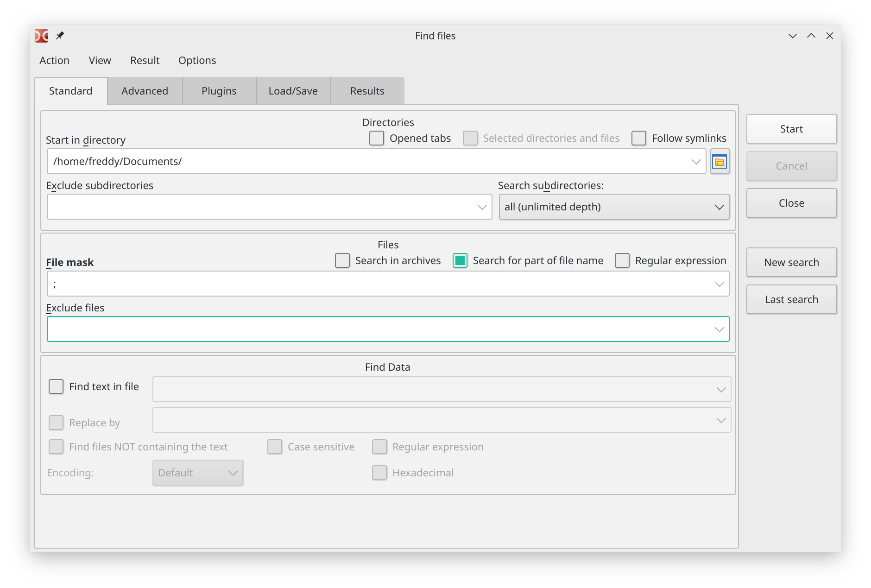The image size is (871, 588).
Task: Open the Plugins tab
Action: (219, 91)
